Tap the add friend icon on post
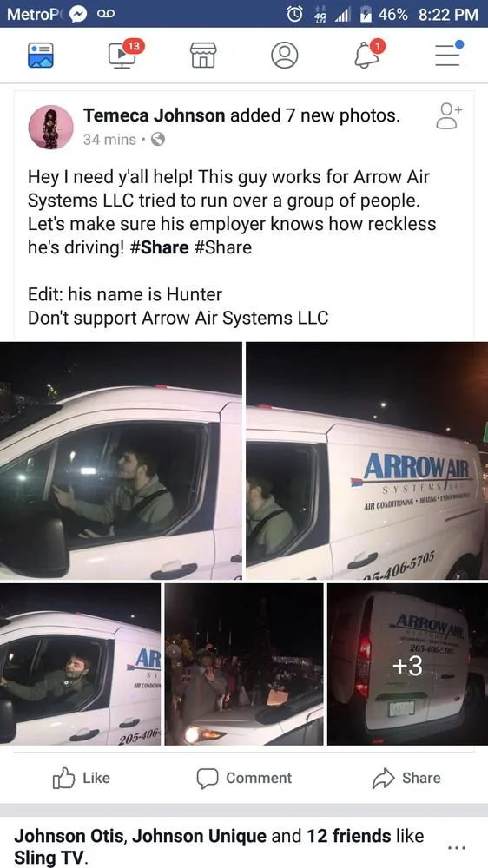The image size is (488, 868). point(448,116)
